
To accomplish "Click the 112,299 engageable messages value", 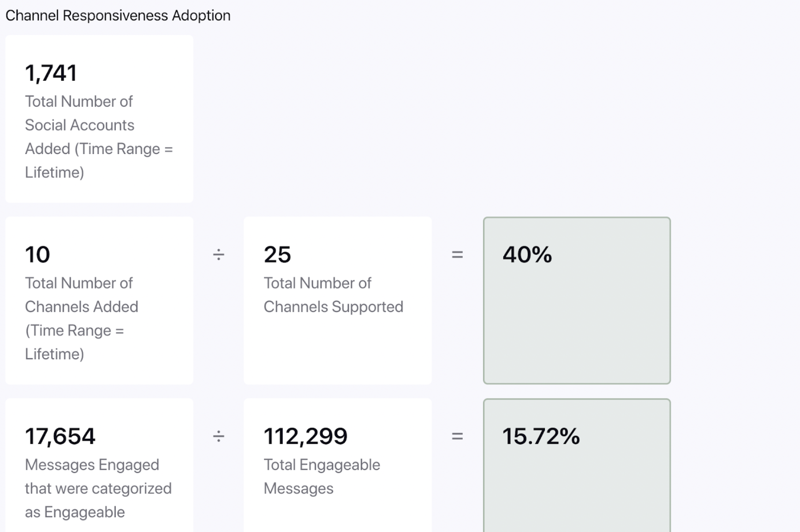I will click(305, 436).
